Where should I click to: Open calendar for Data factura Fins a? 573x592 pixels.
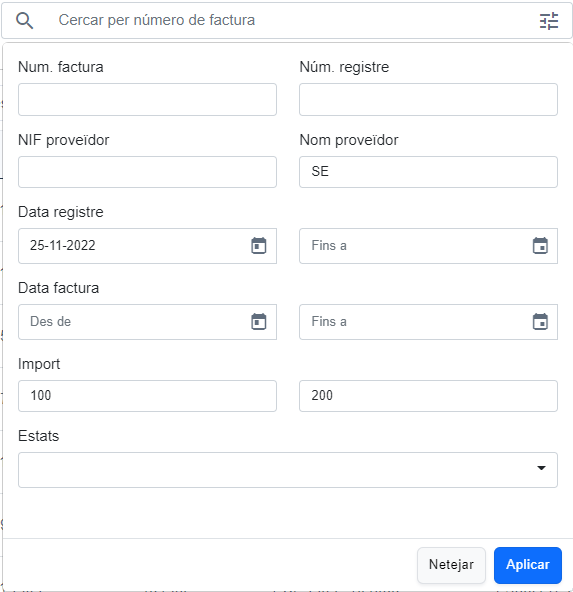click(540, 322)
